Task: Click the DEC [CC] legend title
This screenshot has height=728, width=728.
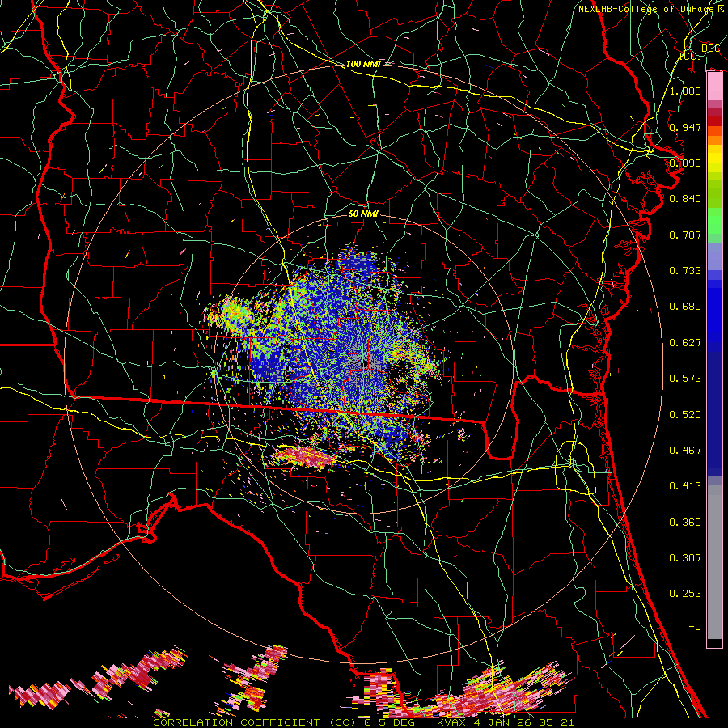Action: (700, 52)
